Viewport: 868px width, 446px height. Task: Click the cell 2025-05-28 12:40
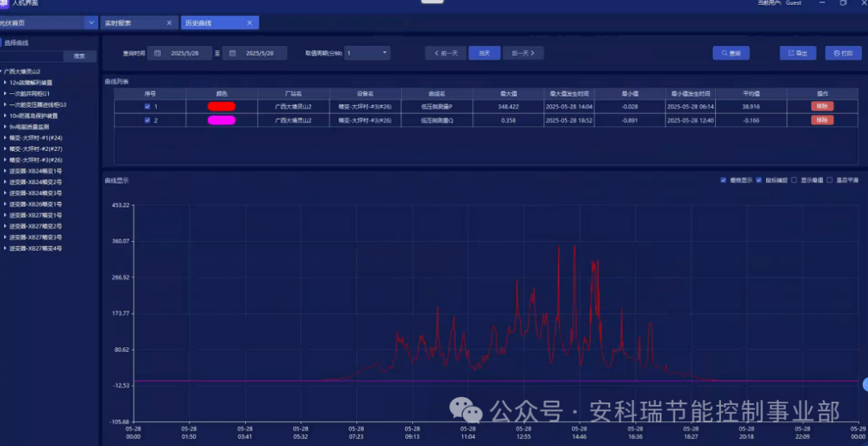point(690,120)
